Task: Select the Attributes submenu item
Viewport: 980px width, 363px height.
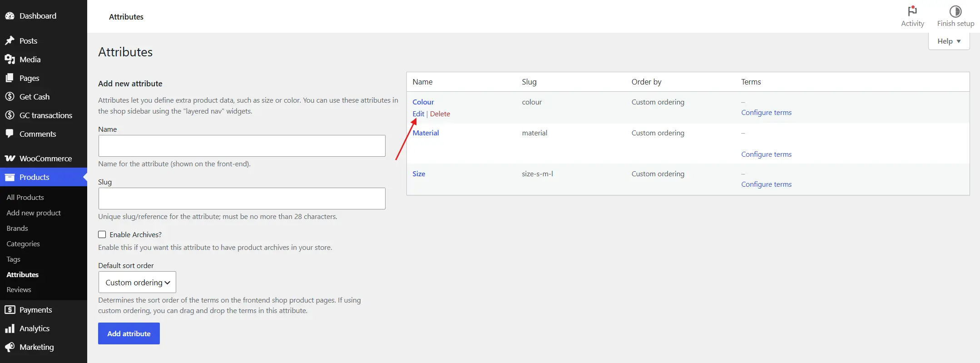Action: pos(23,274)
